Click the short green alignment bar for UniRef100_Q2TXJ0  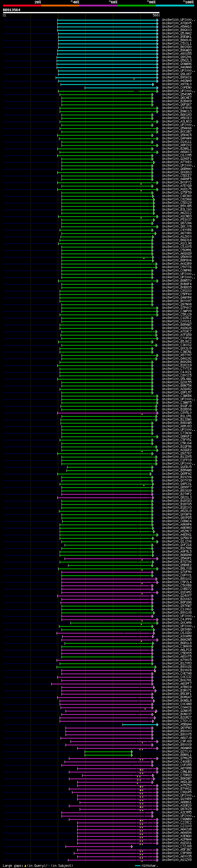click(108, 751)
